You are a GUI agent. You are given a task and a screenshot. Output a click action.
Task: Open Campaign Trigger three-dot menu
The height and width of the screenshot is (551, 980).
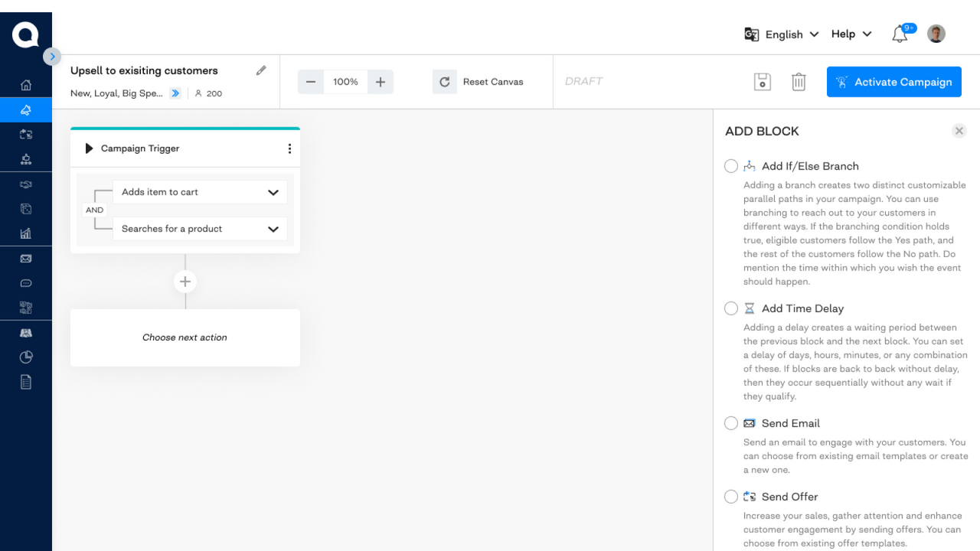pos(289,148)
